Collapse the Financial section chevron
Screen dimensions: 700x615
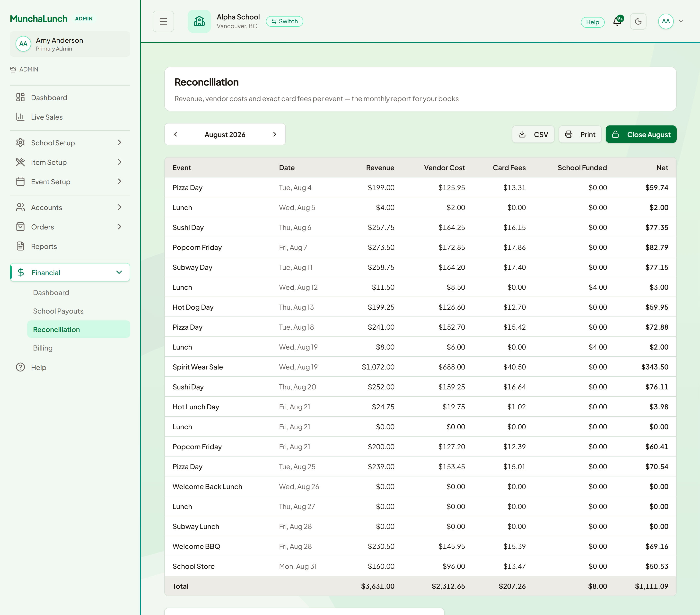tap(119, 272)
